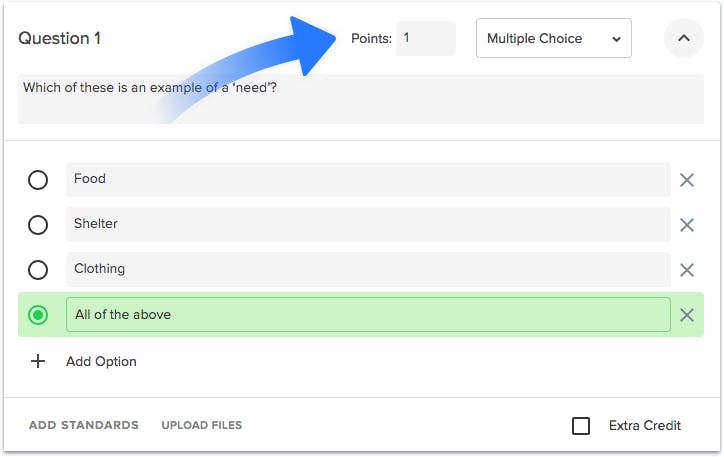
Task: Click the plus icon to add option
Action: pyautogui.click(x=38, y=361)
